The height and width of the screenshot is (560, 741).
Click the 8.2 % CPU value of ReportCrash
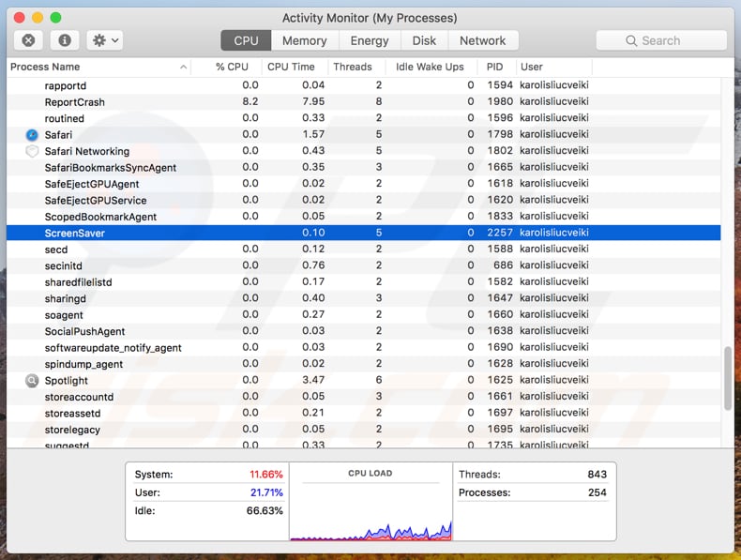pos(250,101)
